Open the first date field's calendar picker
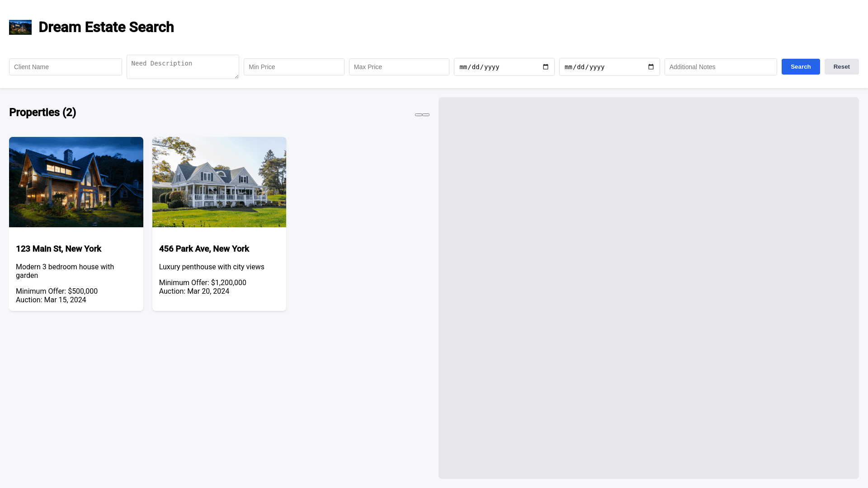Viewport: 868px width, 488px height. pos(545,67)
